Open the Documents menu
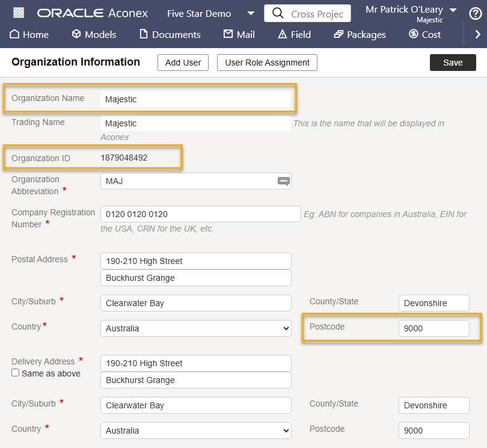Image resolution: width=487 pixels, height=448 pixels. coord(170,35)
